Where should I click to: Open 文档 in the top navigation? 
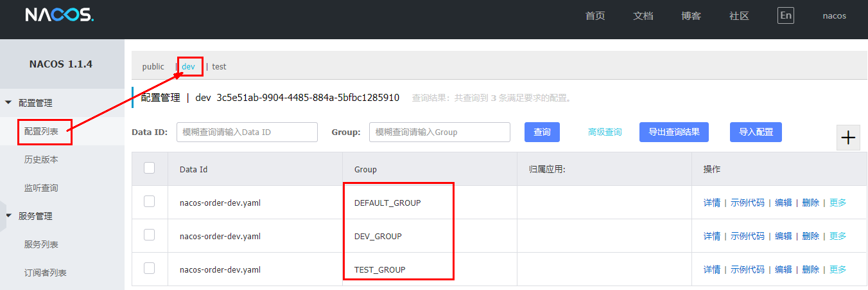(643, 16)
